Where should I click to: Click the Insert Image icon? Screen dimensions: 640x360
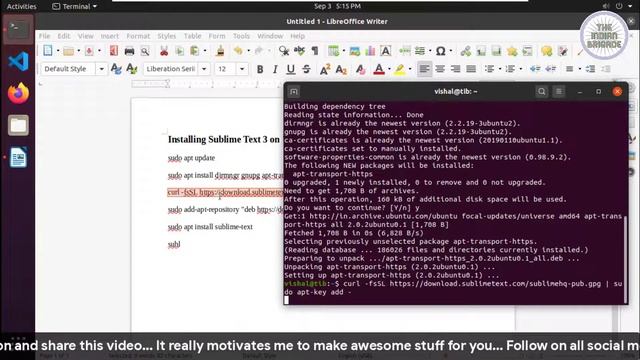point(355,51)
